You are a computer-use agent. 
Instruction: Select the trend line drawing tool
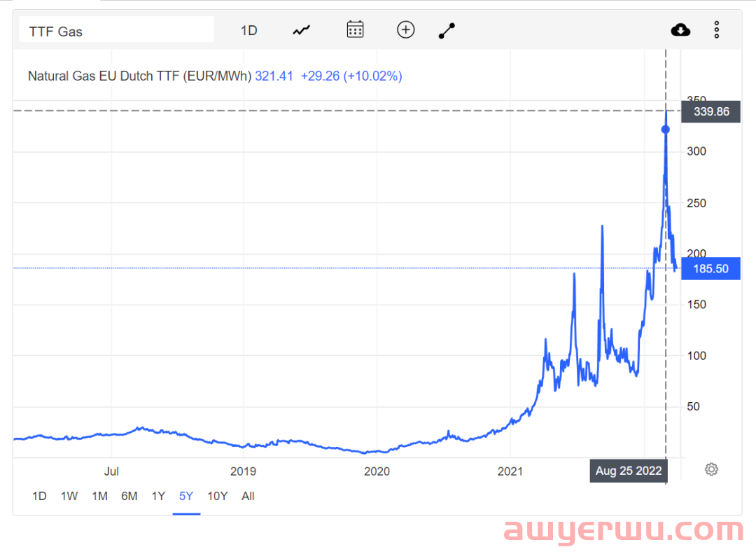447,30
